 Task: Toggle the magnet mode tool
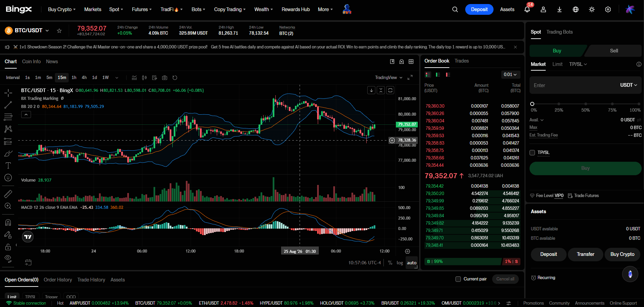(8, 223)
